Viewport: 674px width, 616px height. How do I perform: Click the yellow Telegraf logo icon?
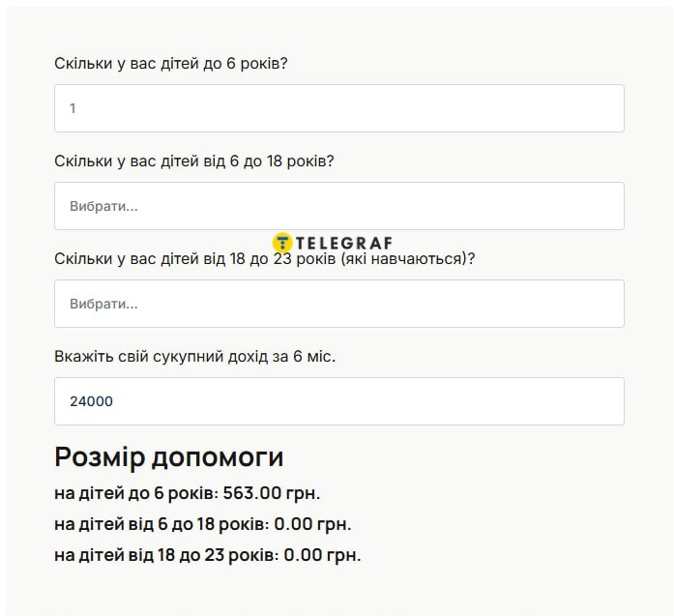point(282,244)
